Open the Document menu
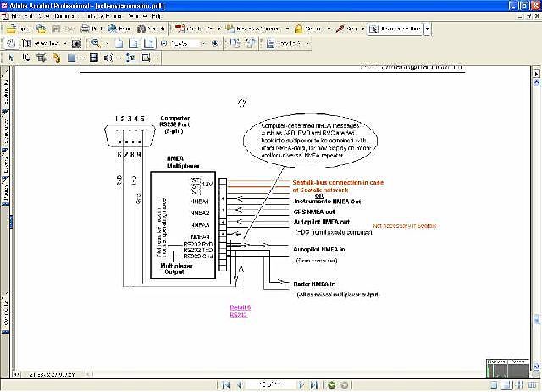 [65, 16]
